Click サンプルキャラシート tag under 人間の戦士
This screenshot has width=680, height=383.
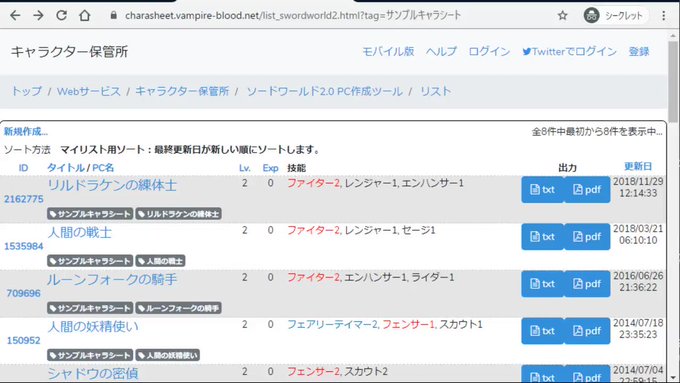pyautogui.click(x=90, y=261)
